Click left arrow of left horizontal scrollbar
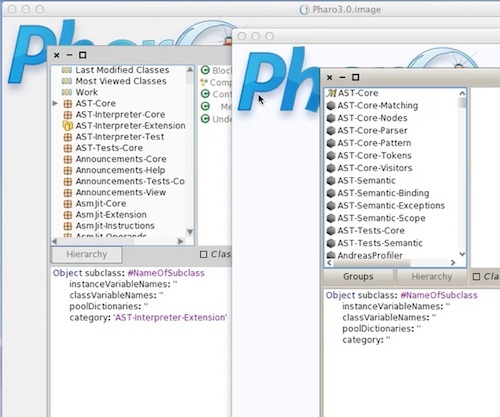This screenshot has height=417, width=500. coord(55,241)
